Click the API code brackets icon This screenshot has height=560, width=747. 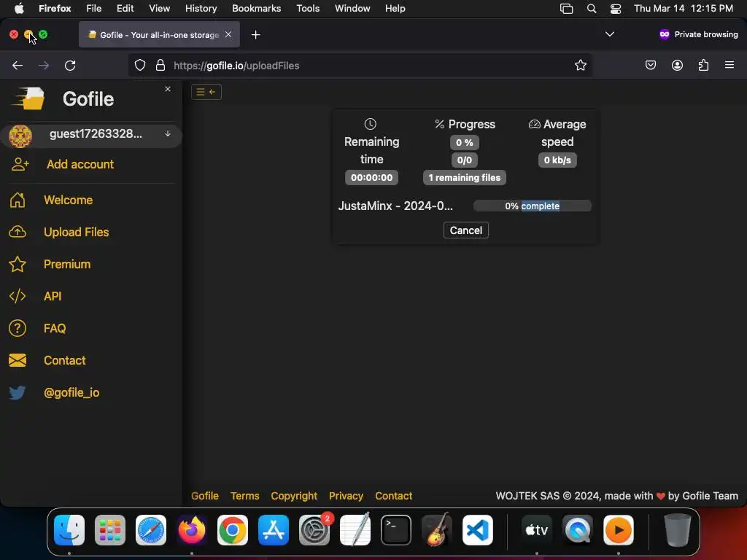coord(18,296)
